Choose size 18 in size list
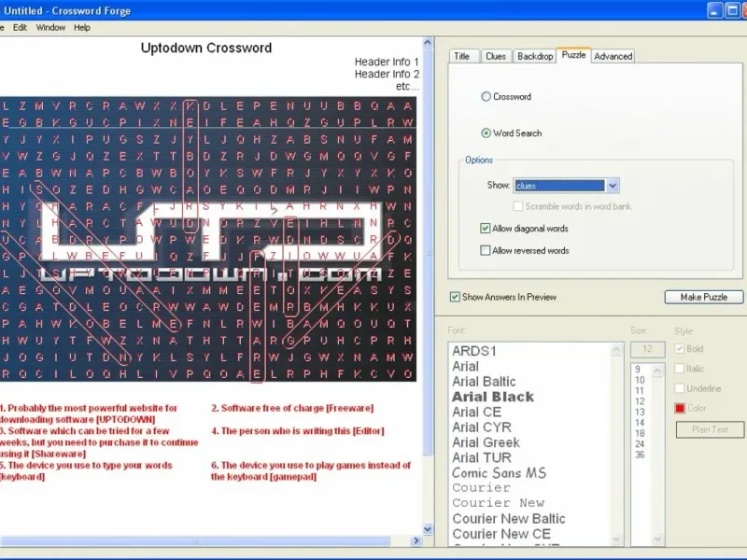747x560 pixels. tap(640, 433)
